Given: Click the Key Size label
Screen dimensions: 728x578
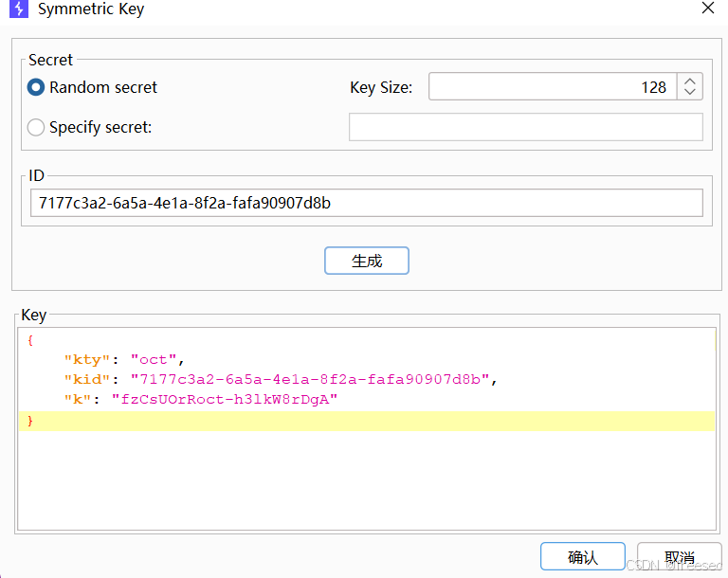Looking at the screenshot, I should tap(381, 87).
